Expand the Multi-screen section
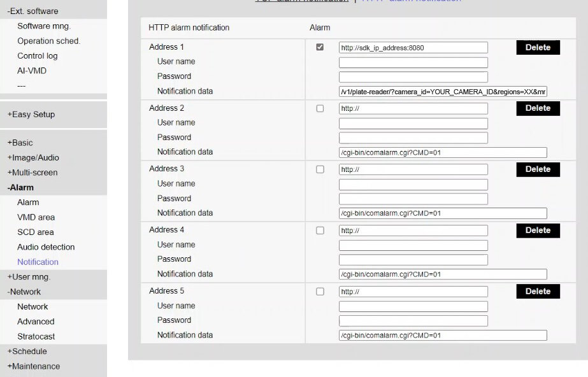 tap(32, 173)
